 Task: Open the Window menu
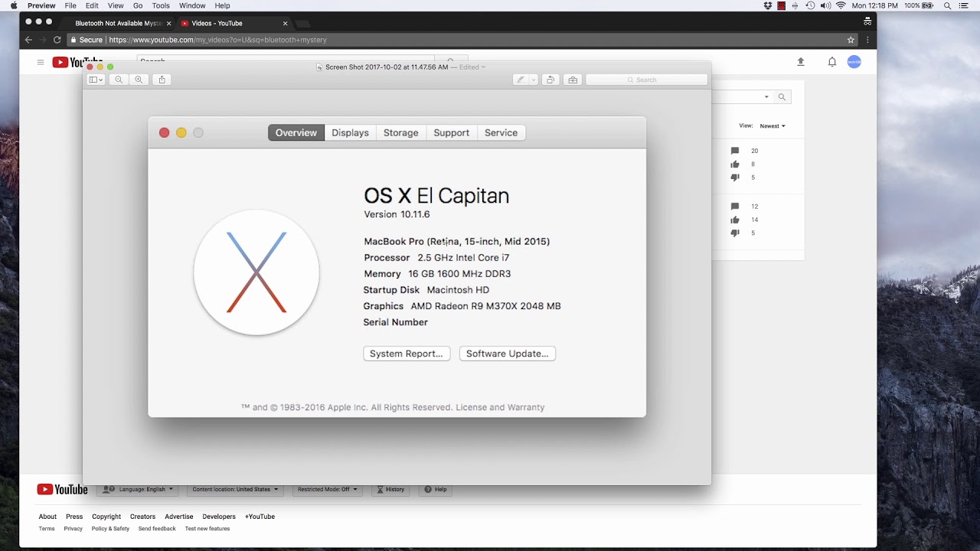pyautogui.click(x=192, y=5)
